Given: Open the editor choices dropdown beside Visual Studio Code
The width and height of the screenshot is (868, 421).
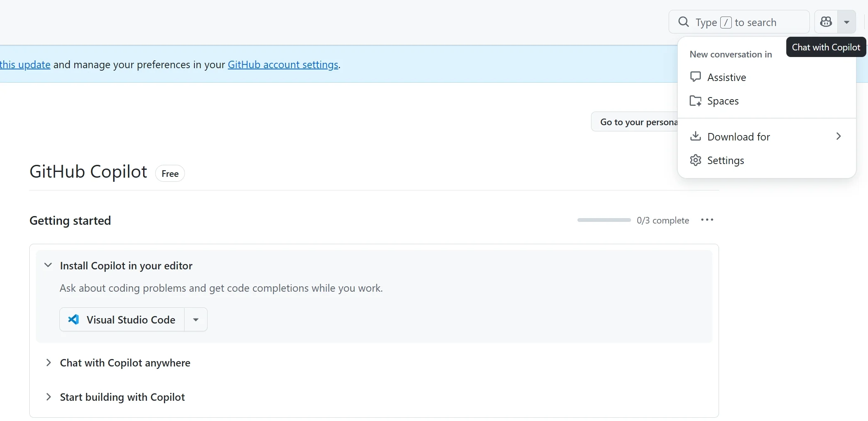Looking at the screenshot, I should (195, 319).
